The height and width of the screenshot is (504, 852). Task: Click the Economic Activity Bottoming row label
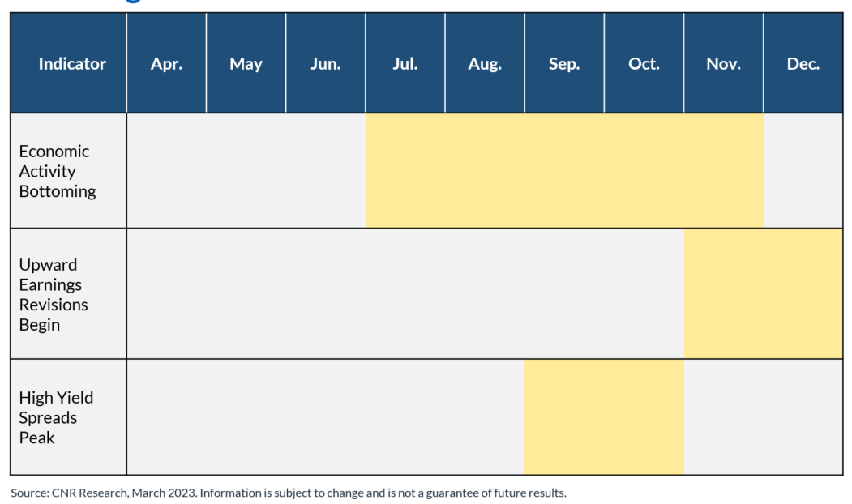[58, 171]
